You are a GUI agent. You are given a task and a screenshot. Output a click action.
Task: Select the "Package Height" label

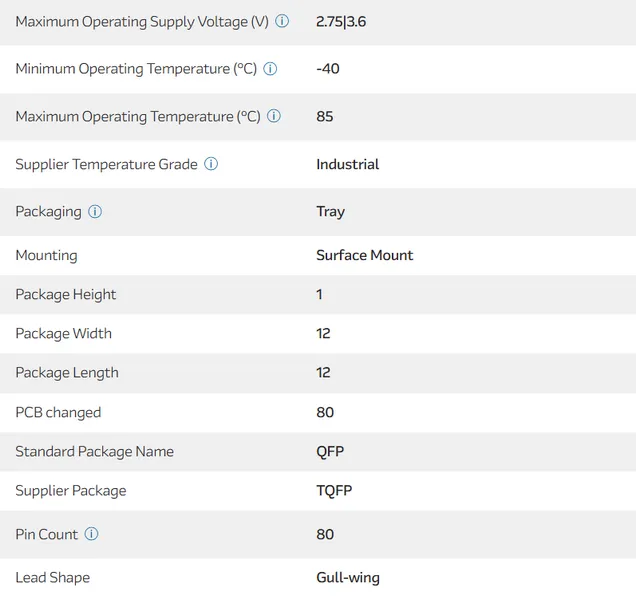65,295
